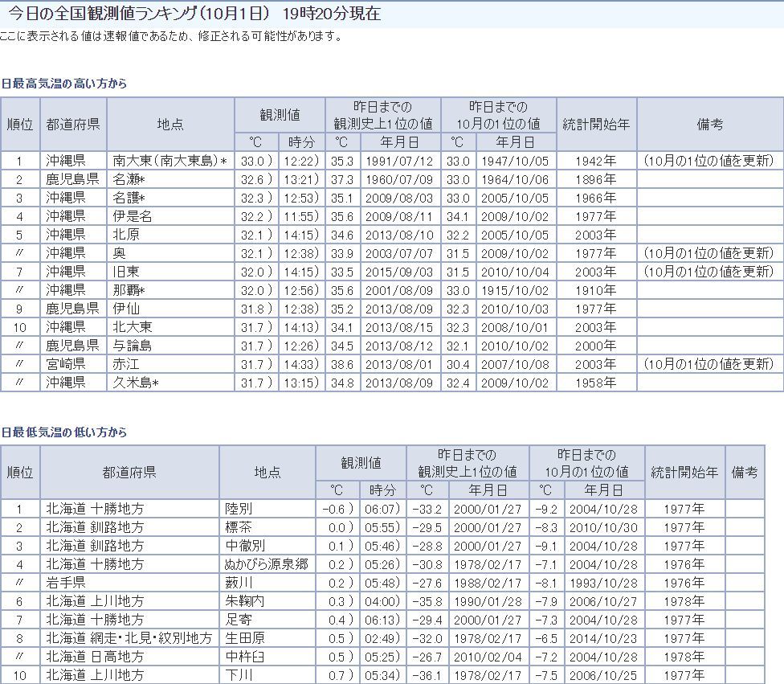Click the 伊是名 station name
The width and height of the screenshot is (784, 684).
pyautogui.click(x=133, y=216)
